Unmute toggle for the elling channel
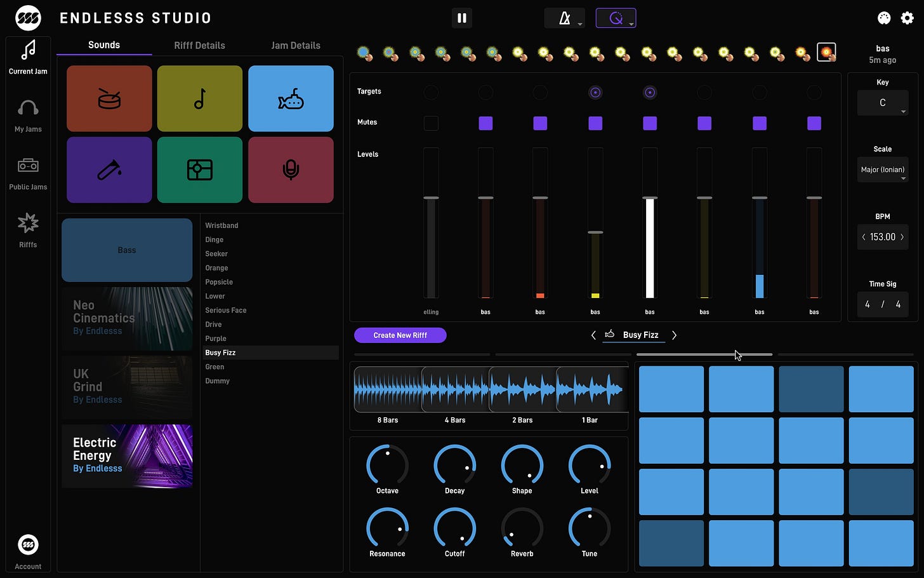 pos(431,123)
